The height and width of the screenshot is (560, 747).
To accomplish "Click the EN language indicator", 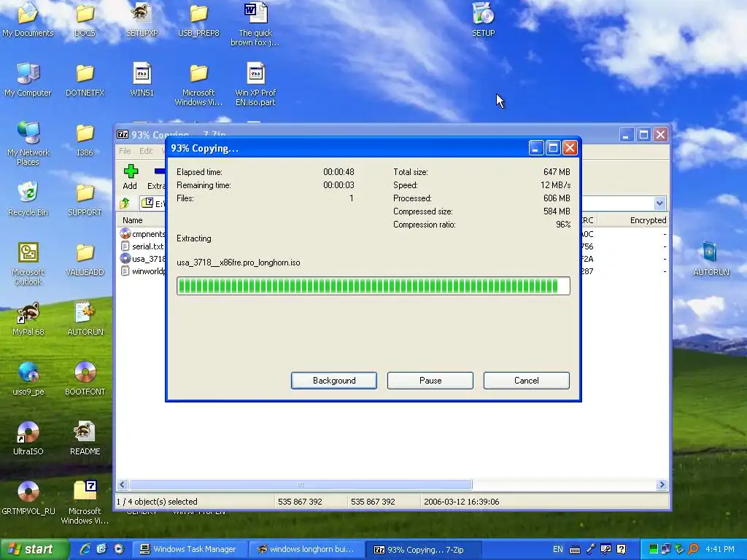I will coord(558,549).
